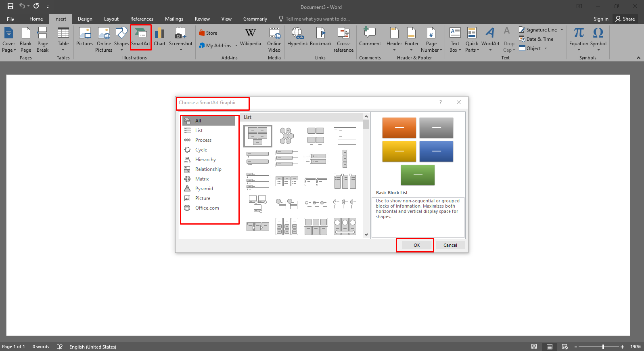The width and height of the screenshot is (644, 351).
Task: Open the Mailings tab
Action: [x=174, y=19]
